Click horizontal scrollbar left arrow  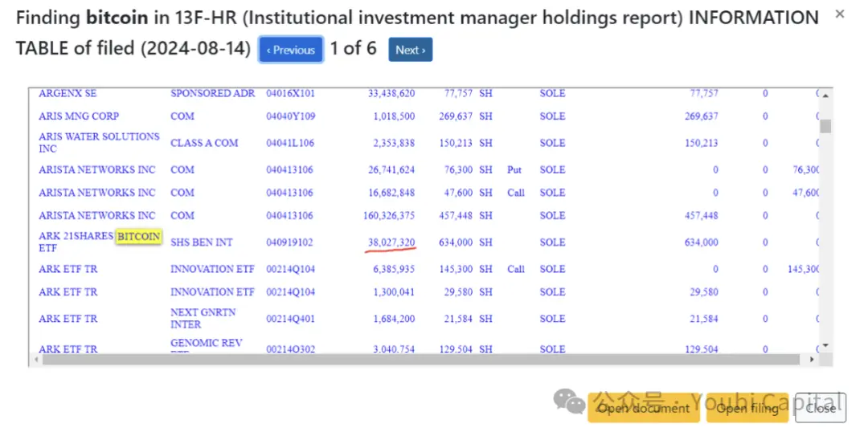click(36, 360)
